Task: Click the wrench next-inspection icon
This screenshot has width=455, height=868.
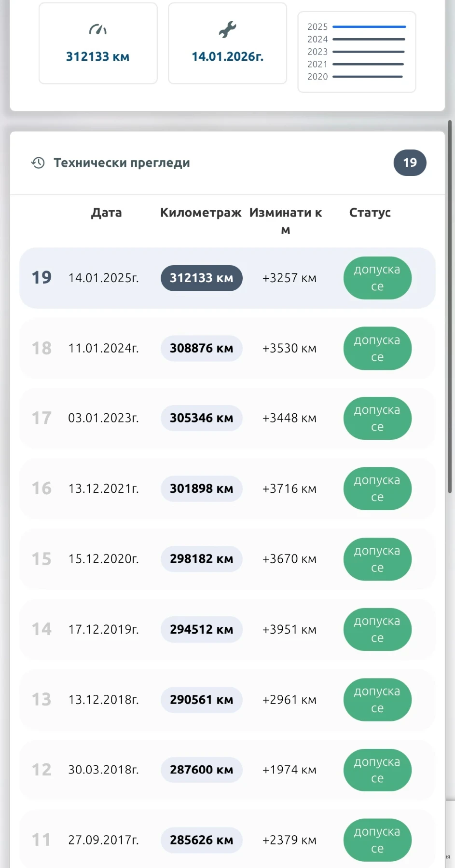Action: (x=227, y=30)
